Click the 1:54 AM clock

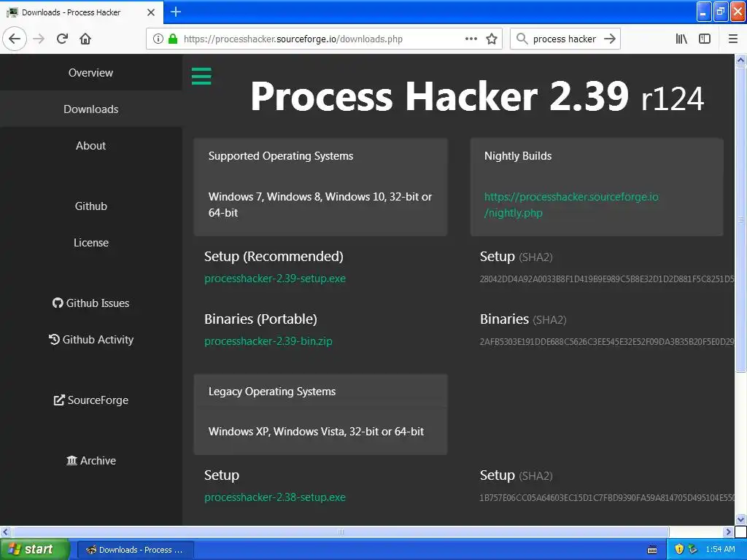[720, 550]
